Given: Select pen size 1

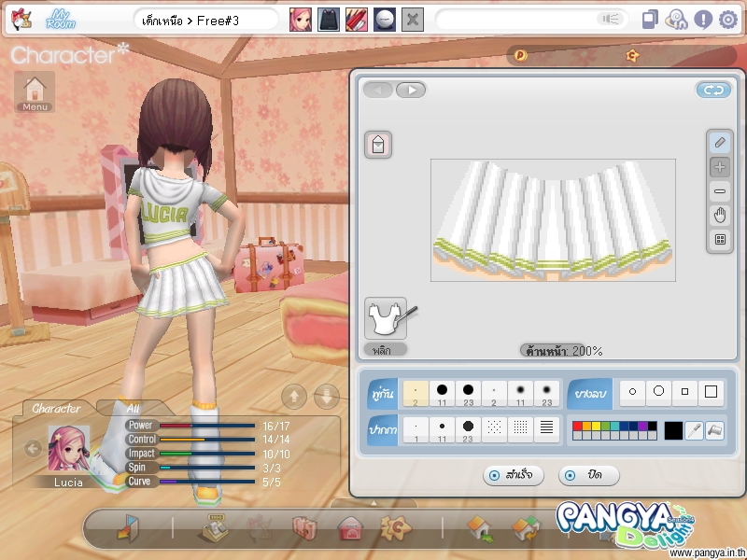Looking at the screenshot, I should click(416, 430).
